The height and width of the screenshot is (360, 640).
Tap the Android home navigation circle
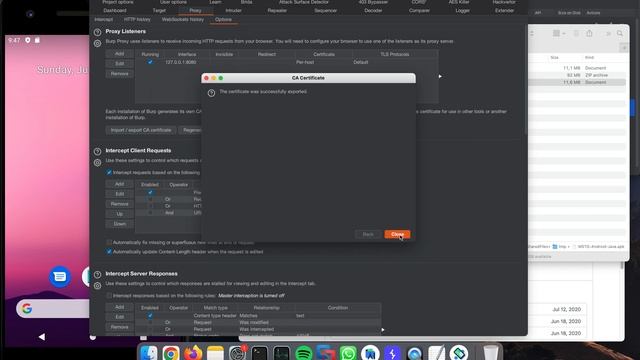pyautogui.click(x=93, y=337)
